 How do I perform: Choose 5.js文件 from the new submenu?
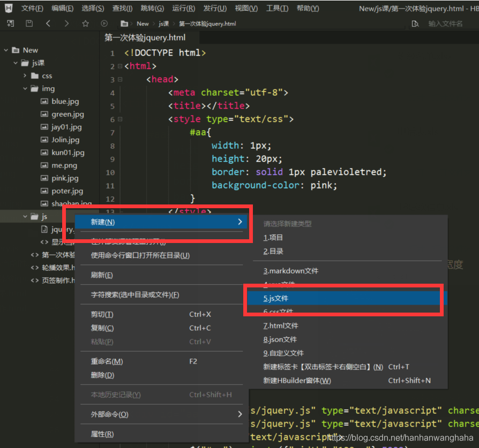pos(347,298)
